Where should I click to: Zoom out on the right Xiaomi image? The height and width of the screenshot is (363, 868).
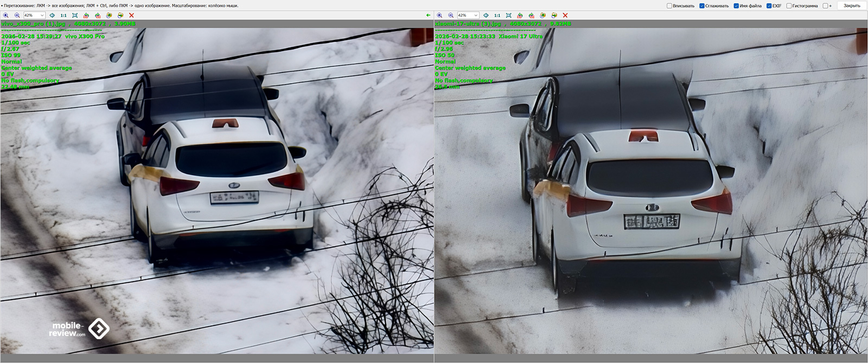click(x=450, y=15)
